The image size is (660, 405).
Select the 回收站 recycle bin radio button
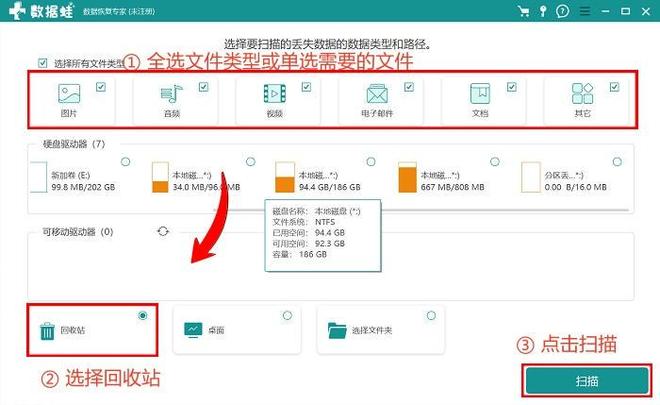click(x=143, y=315)
